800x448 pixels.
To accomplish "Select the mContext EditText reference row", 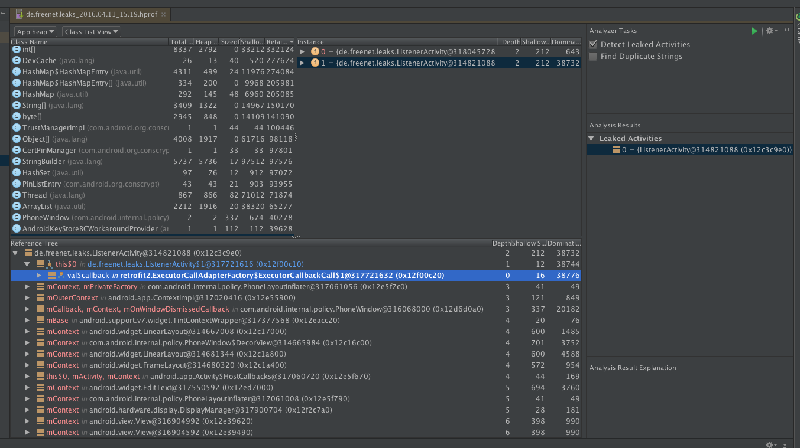I will pos(295,388).
